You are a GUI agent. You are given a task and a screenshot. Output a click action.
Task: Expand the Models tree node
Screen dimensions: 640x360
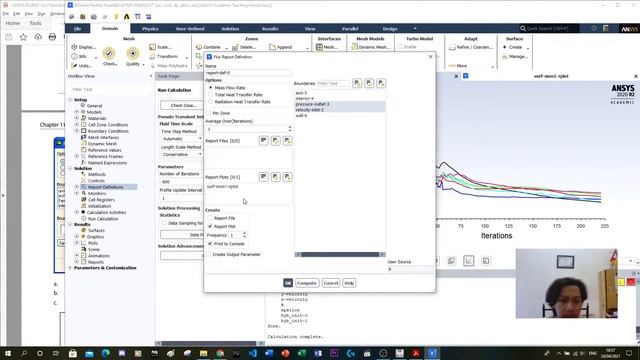click(77, 112)
